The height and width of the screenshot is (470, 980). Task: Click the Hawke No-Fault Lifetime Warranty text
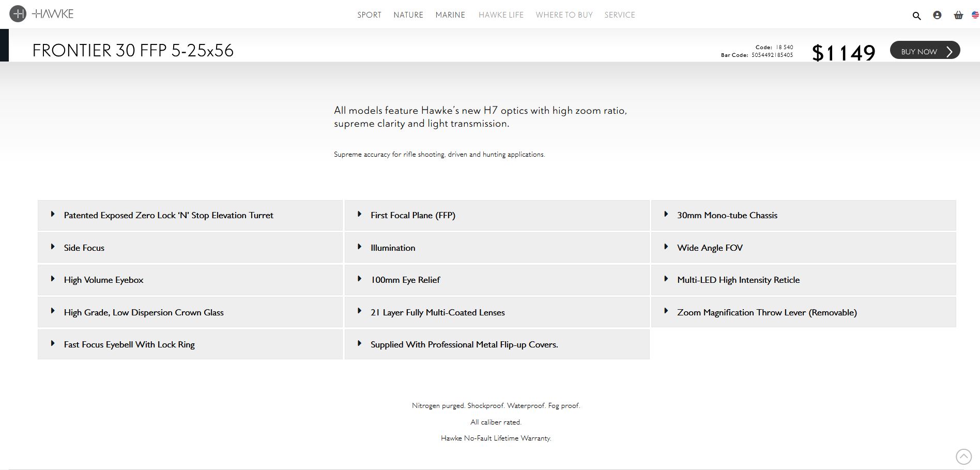pos(496,438)
